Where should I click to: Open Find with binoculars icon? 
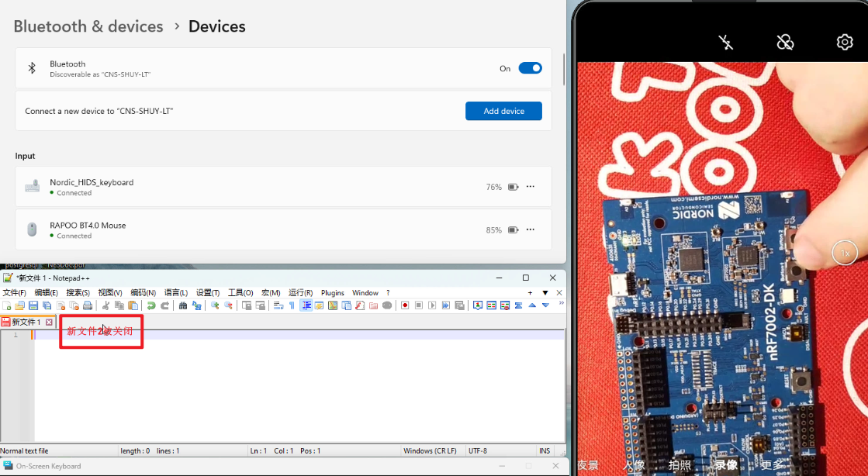coord(183,305)
